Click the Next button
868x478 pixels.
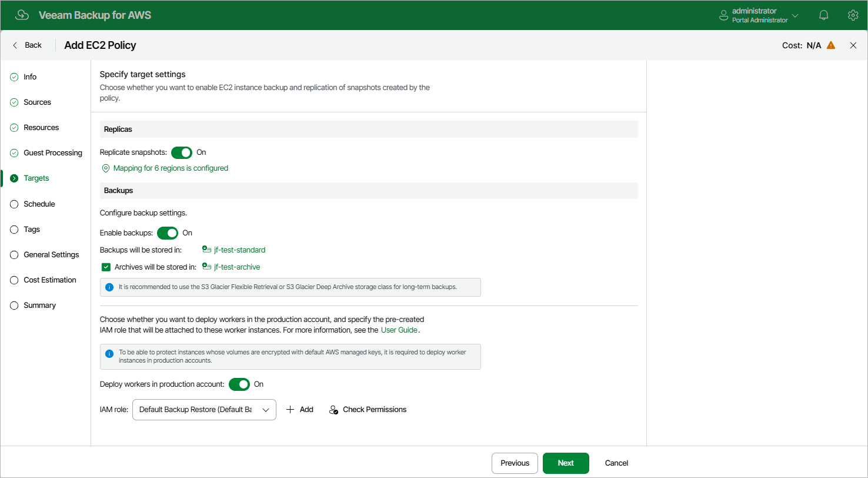pos(566,463)
